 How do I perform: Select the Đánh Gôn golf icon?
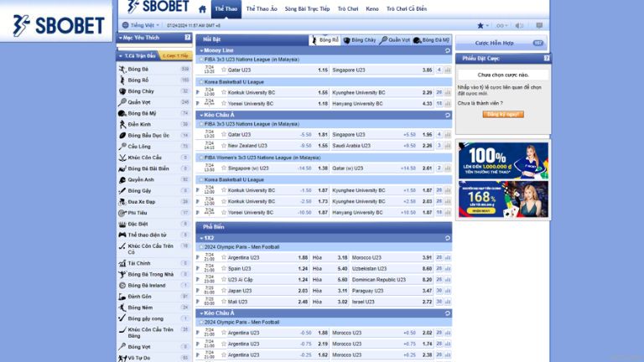point(122,297)
